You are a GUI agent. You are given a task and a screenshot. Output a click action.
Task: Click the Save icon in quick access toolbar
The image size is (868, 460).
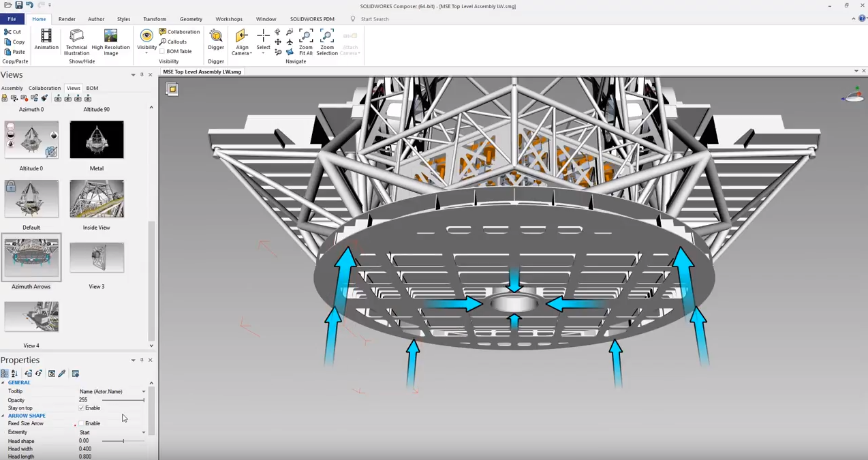18,5
